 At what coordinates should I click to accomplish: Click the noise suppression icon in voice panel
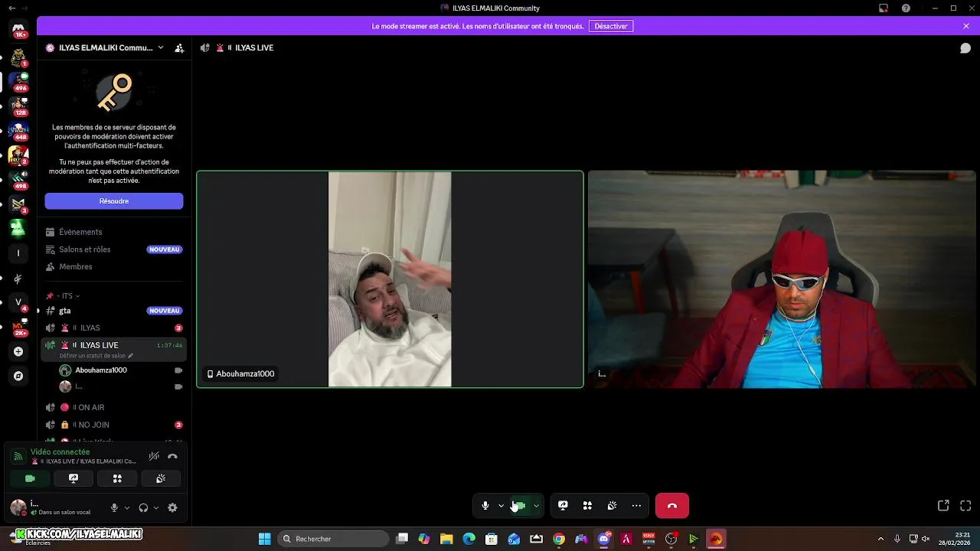coord(154,456)
